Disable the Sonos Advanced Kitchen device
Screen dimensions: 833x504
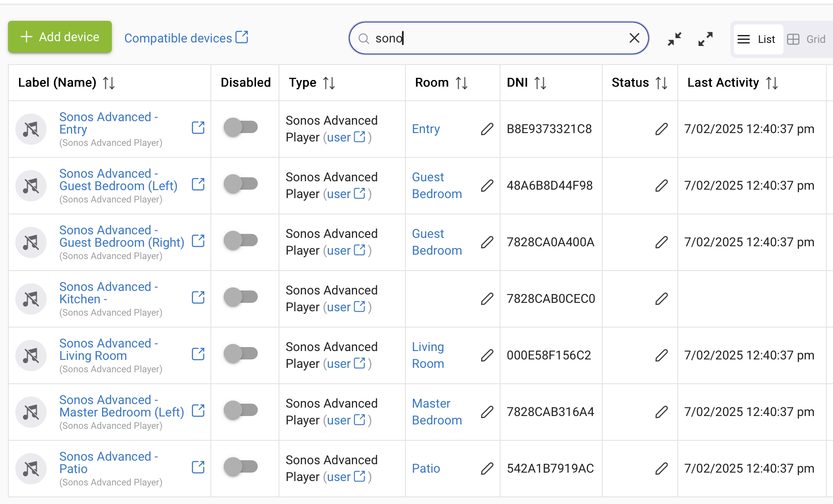pos(241,297)
